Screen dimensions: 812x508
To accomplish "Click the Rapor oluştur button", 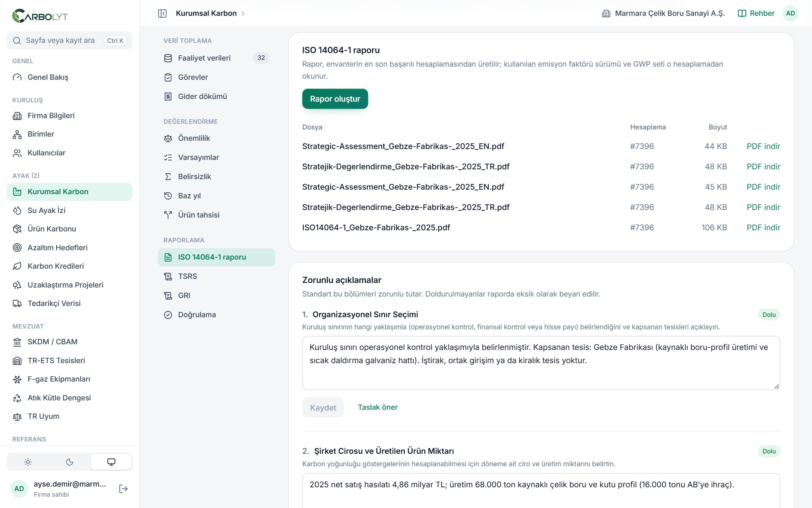I will 335,99.
